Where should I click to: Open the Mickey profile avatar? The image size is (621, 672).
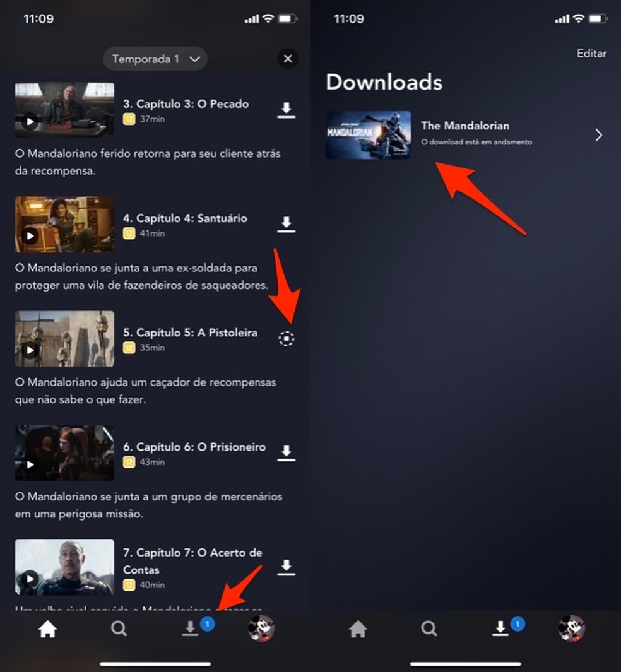click(x=261, y=628)
